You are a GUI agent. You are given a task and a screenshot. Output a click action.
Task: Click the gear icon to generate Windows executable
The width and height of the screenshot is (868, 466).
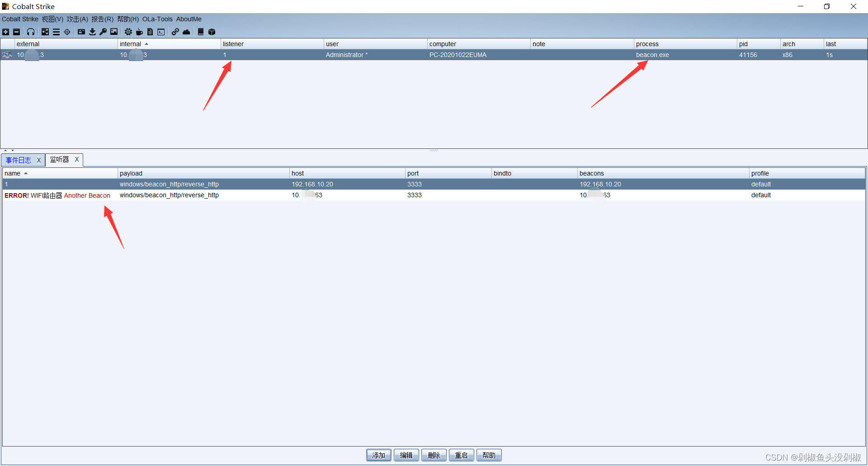point(128,32)
